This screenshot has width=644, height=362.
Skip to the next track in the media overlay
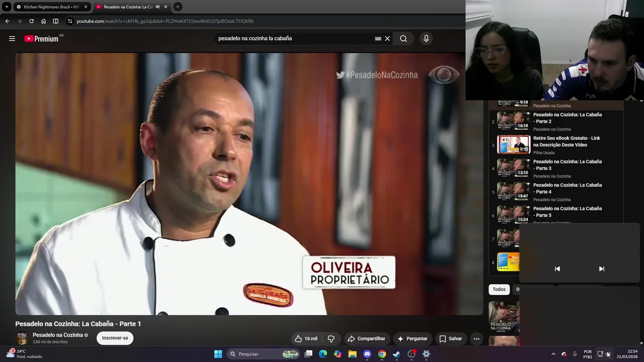(x=601, y=269)
